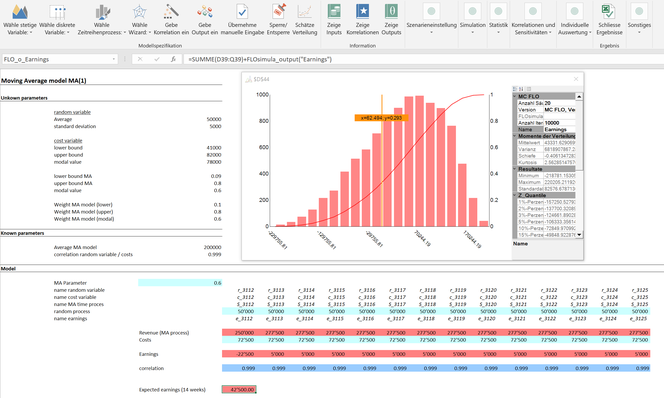Confirm formula entry checkmark button
This screenshot has height=398, width=664.
tap(157, 59)
